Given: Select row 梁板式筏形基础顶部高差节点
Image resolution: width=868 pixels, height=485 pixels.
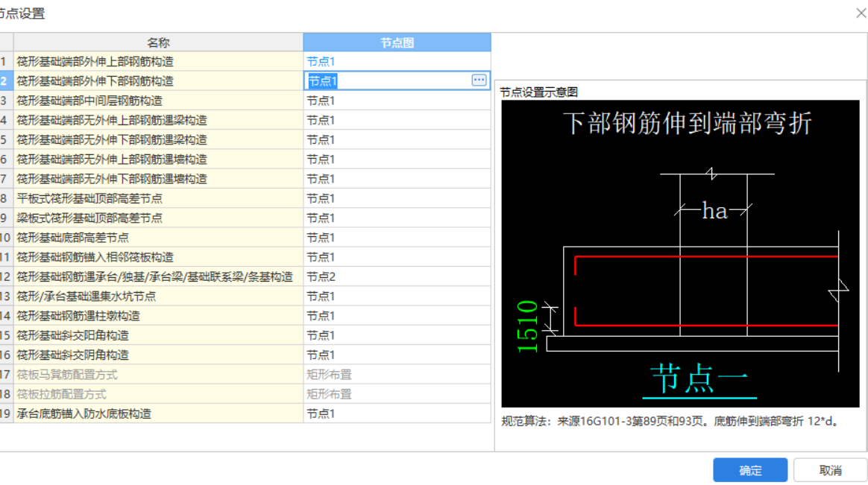Looking at the screenshot, I should [x=158, y=218].
